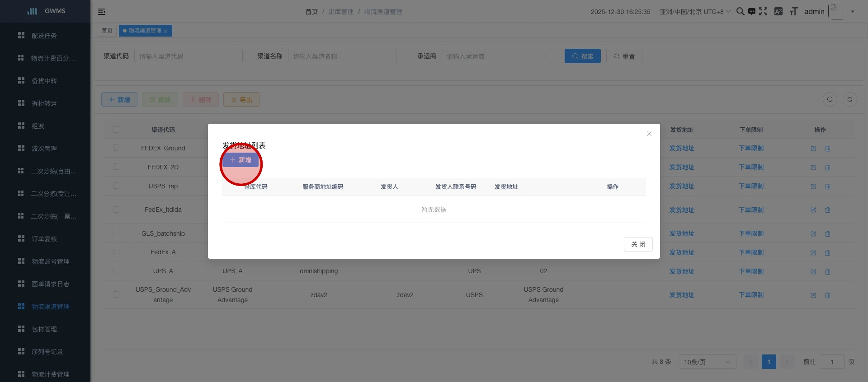Viewport: 868px width, 382px height.
Task: Collapse the sidebar with the hamburger icon
Action: (102, 12)
